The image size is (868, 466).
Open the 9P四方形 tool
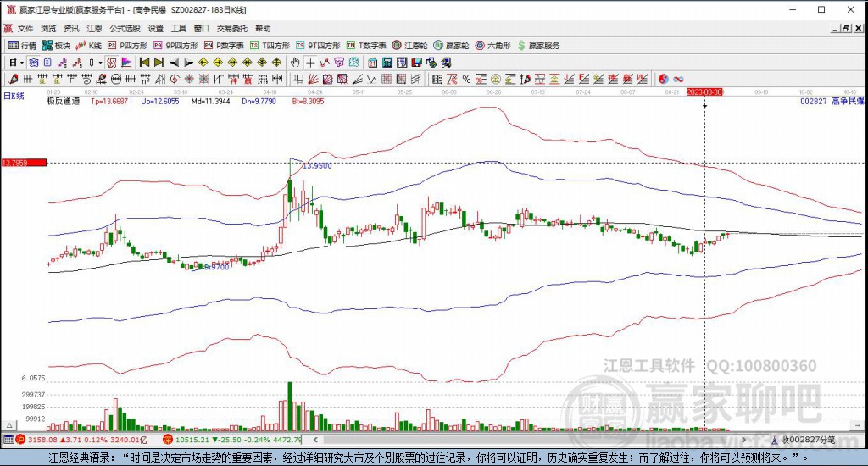(x=175, y=46)
